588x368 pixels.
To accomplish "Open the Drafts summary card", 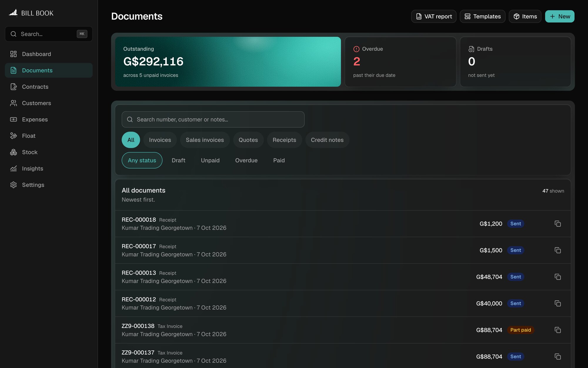I will 515,62.
